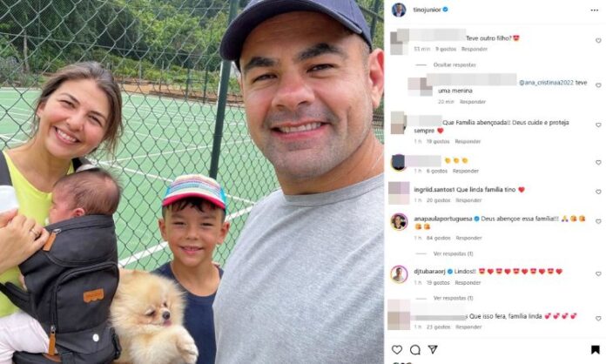Screen dimensions: 606x364
Task: Save post using the bookmark icon
Action: pyautogui.click(x=596, y=350)
